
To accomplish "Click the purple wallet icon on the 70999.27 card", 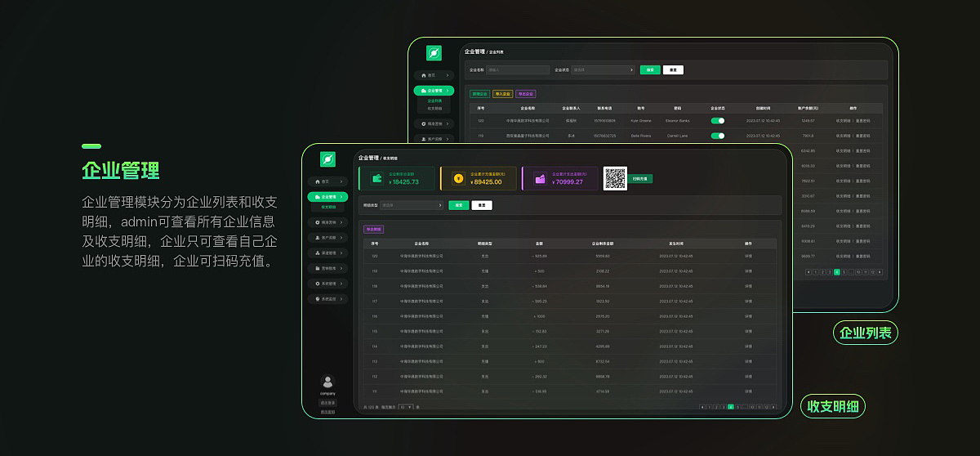I will [x=540, y=179].
